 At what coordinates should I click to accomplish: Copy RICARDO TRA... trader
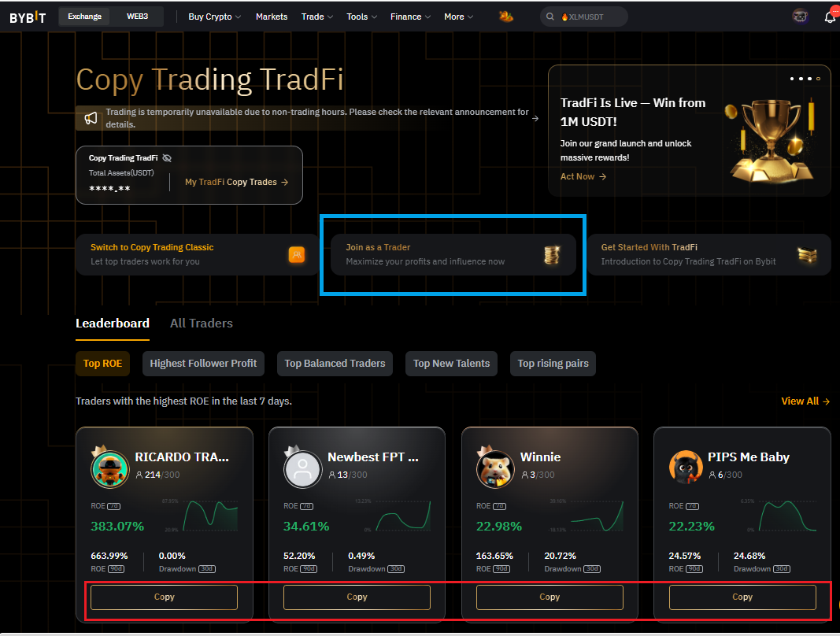click(x=164, y=597)
